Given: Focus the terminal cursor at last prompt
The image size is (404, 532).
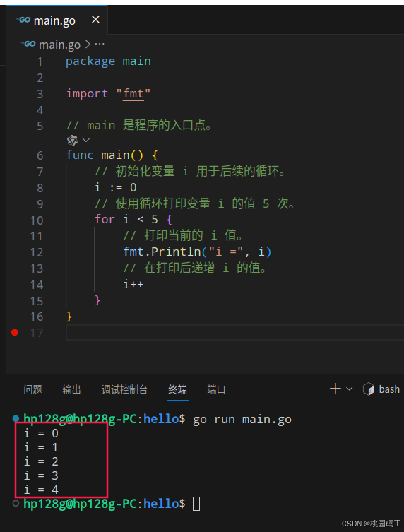Looking at the screenshot, I should coord(196,504).
